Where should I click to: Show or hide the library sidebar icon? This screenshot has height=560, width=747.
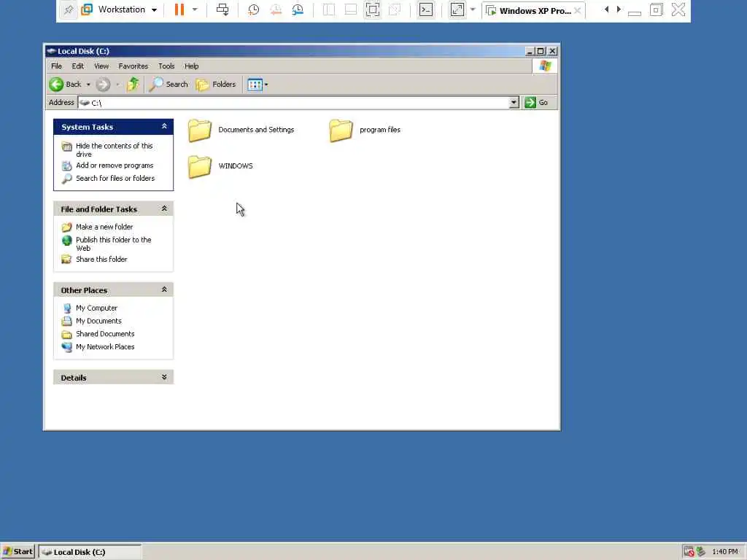[x=329, y=9]
